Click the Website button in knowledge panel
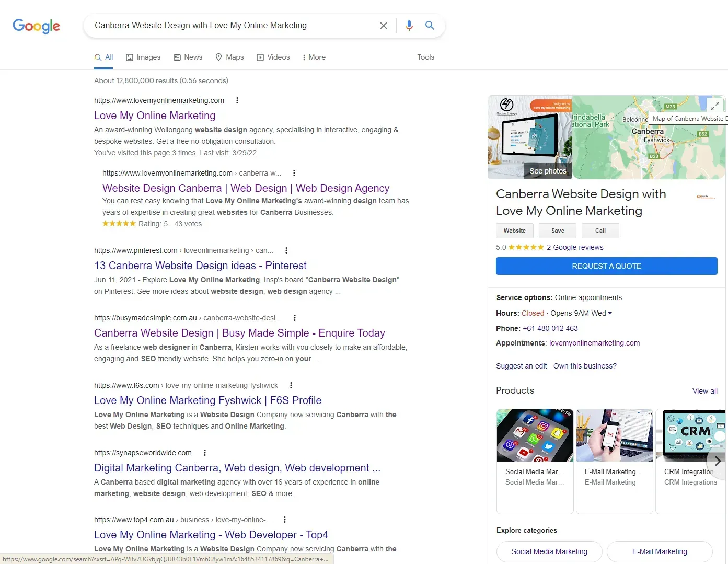This screenshot has height=564, width=728. pos(515,231)
